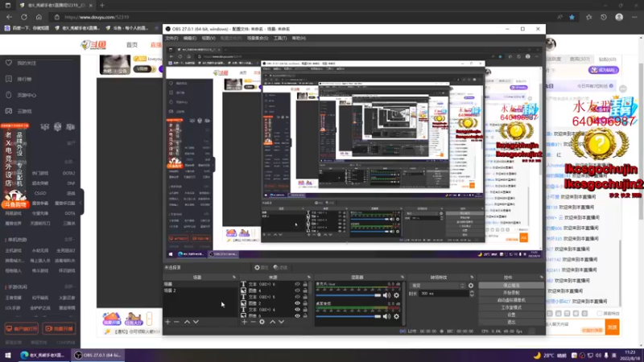Click the 停止推流 button in Controls

511,286
